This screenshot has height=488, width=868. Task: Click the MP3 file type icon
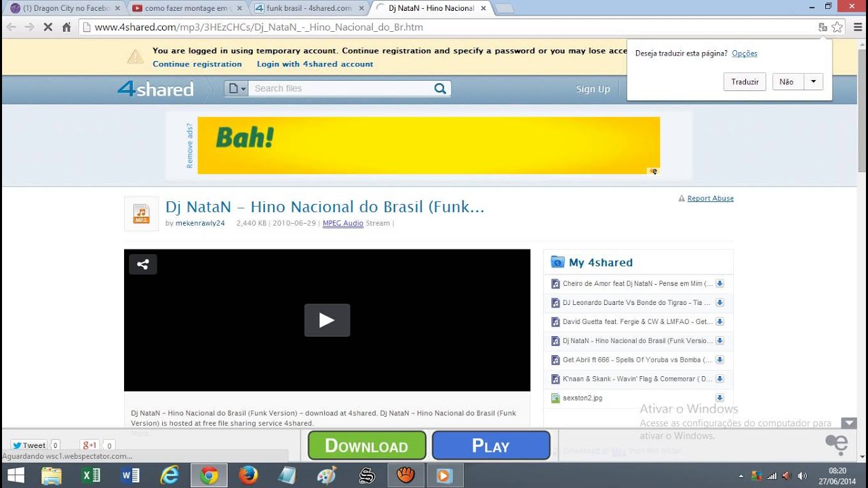click(x=141, y=214)
